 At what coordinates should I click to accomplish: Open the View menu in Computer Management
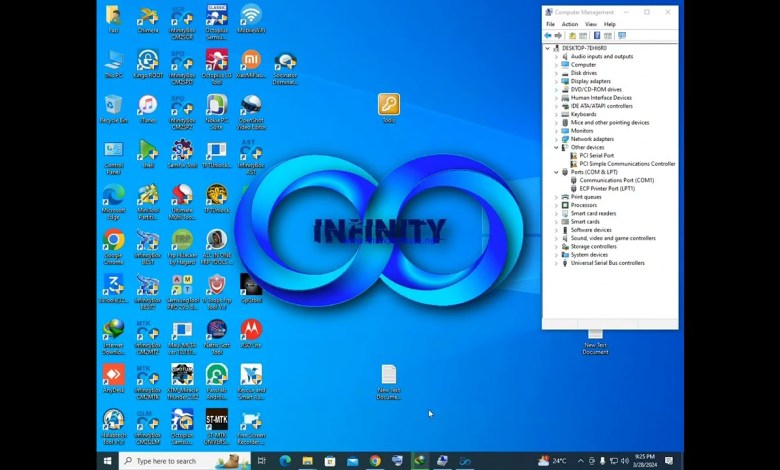tap(590, 24)
